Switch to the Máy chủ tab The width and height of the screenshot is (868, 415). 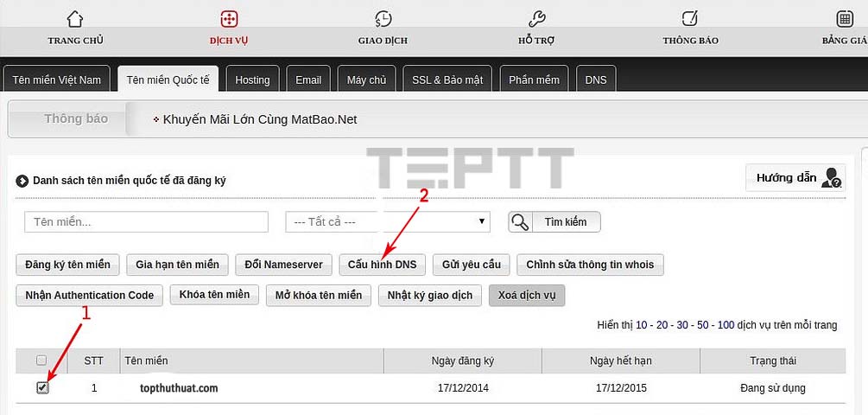point(366,79)
